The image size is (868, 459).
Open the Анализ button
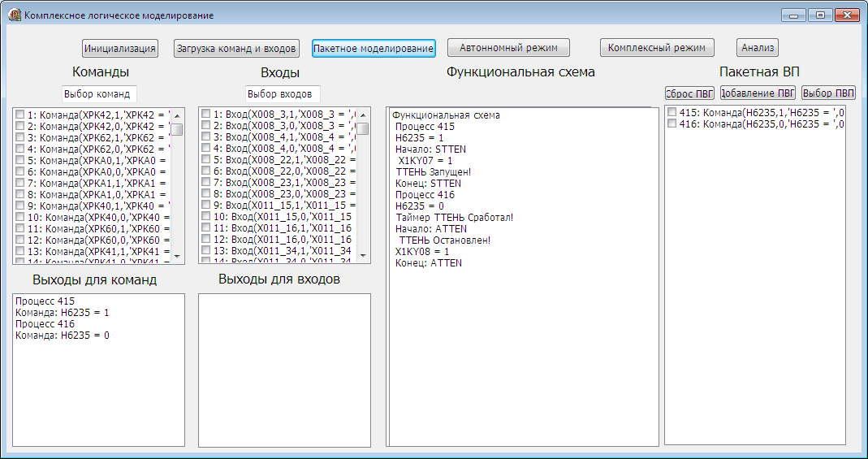[x=758, y=48]
